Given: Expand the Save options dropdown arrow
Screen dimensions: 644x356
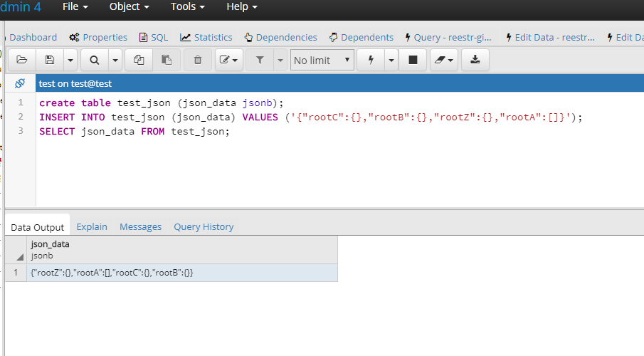Looking at the screenshot, I should tap(70, 60).
